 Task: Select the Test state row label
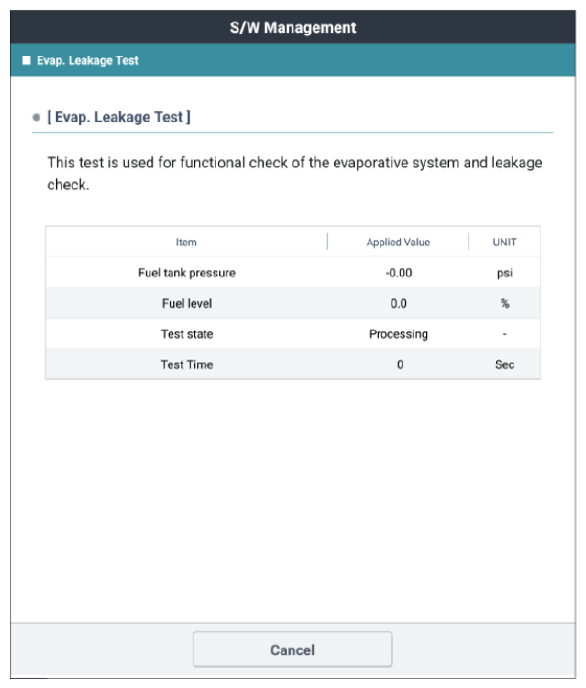tap(187, 334)
